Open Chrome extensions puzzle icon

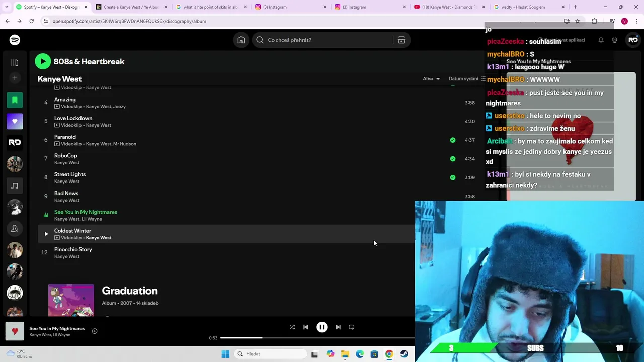[x=595, y=21]
